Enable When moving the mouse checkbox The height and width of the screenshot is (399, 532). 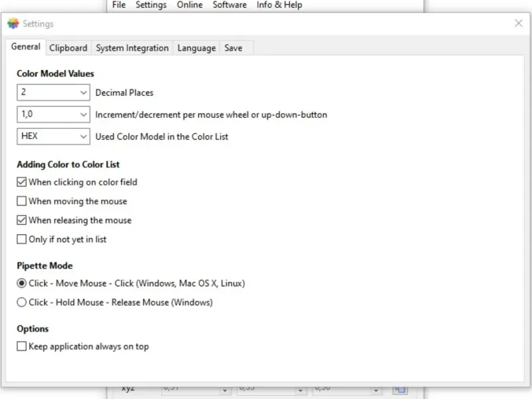(21, 201)
